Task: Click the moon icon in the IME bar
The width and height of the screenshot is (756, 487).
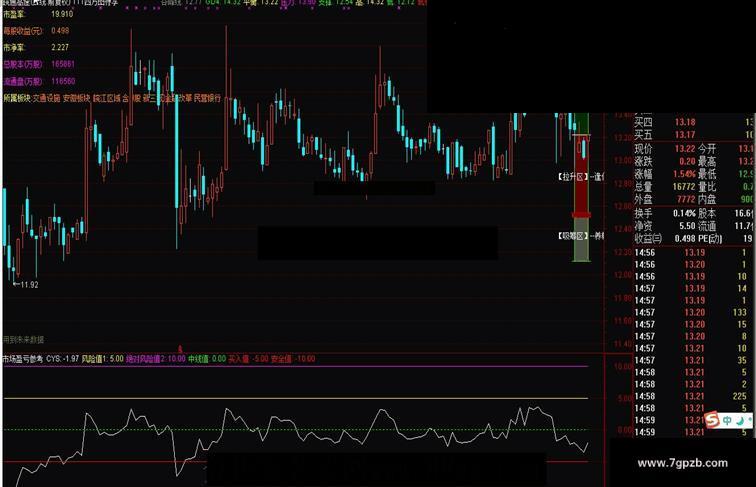Action: click(x=740, y=420)
